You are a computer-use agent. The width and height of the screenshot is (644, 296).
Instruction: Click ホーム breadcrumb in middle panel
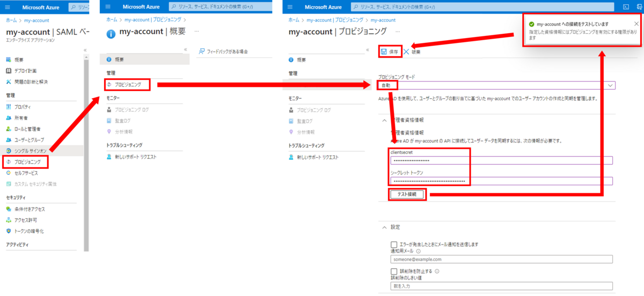coord(111,19)
